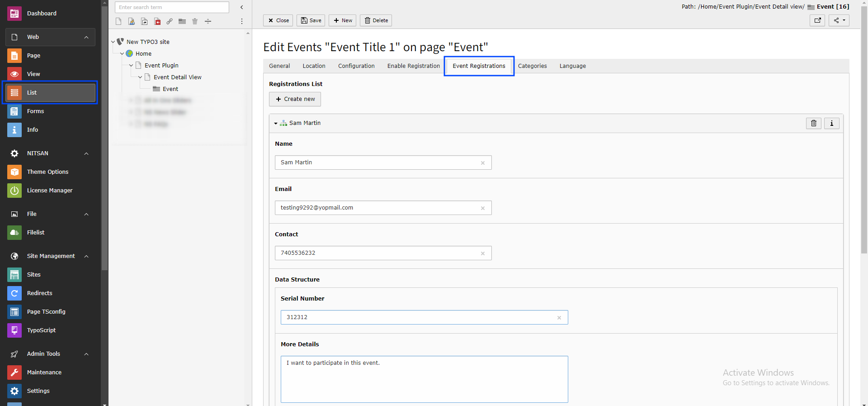Click the backend user section page icon
The image size is (868, 406).
132,21
